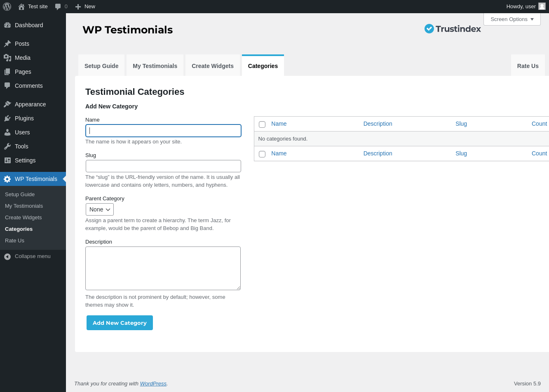Tick the select-all checkbox in table header
549x392 pixels.
click(262, 124)
